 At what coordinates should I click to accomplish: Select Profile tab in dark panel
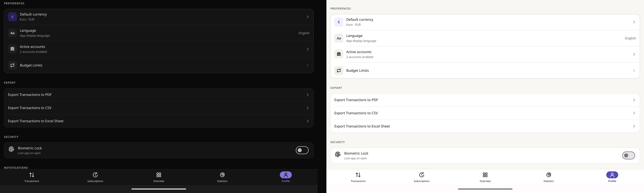[x=286, y=177]
